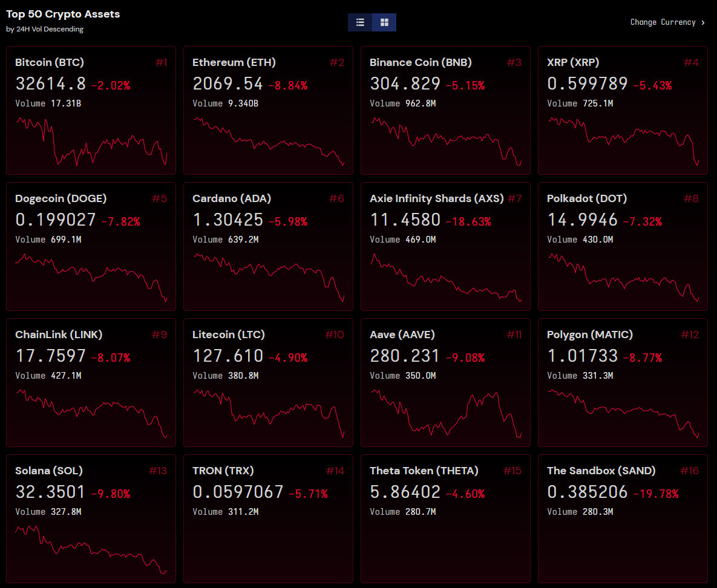The height and width of the screenshot is (588, 717).
Task: Click the Dogecoin price sparkline chart
Action: tap(91, 278)
